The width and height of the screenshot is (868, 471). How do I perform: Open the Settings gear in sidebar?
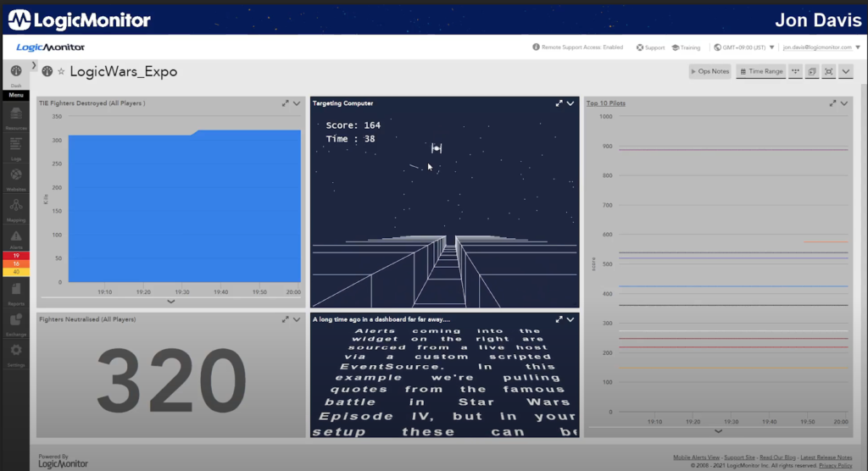click(16, 355)
